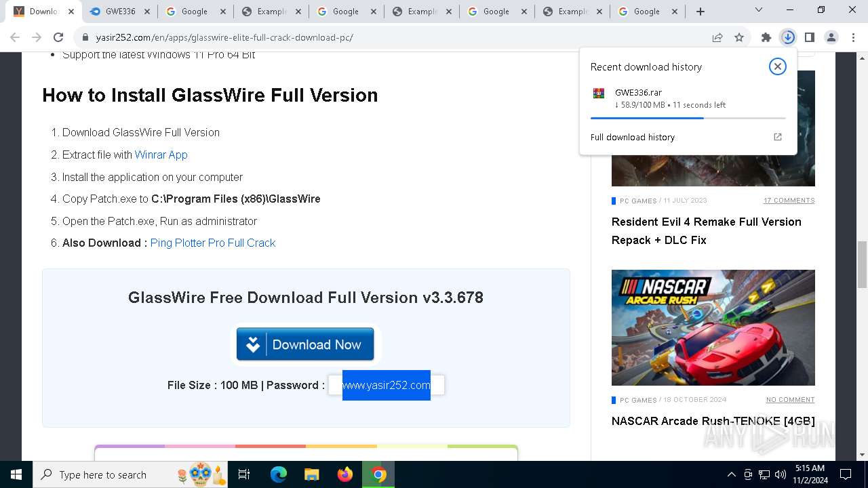Switch to the first Google tab
Viewport: 868px width, 488px height.
tap(195, 12)
